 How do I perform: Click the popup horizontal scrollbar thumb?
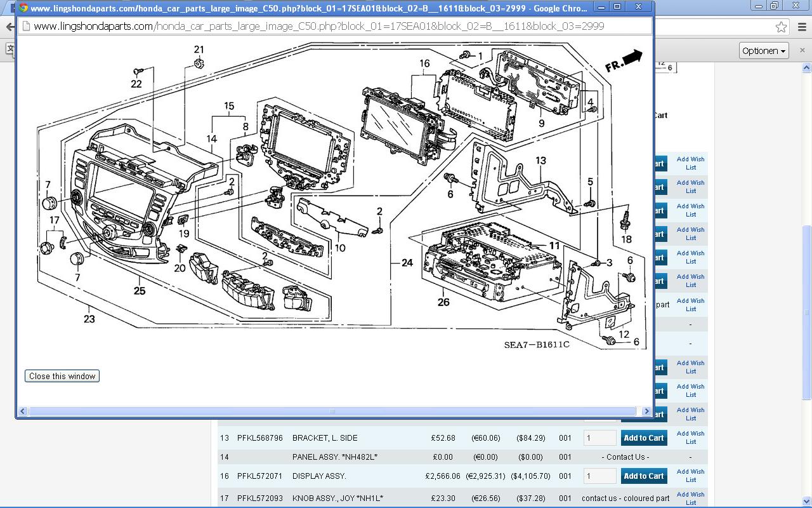pos(332,411)
